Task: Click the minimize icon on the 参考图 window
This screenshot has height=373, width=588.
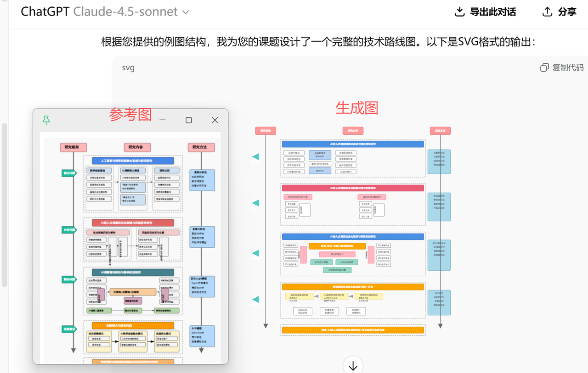Action: (x=162, y=120)
